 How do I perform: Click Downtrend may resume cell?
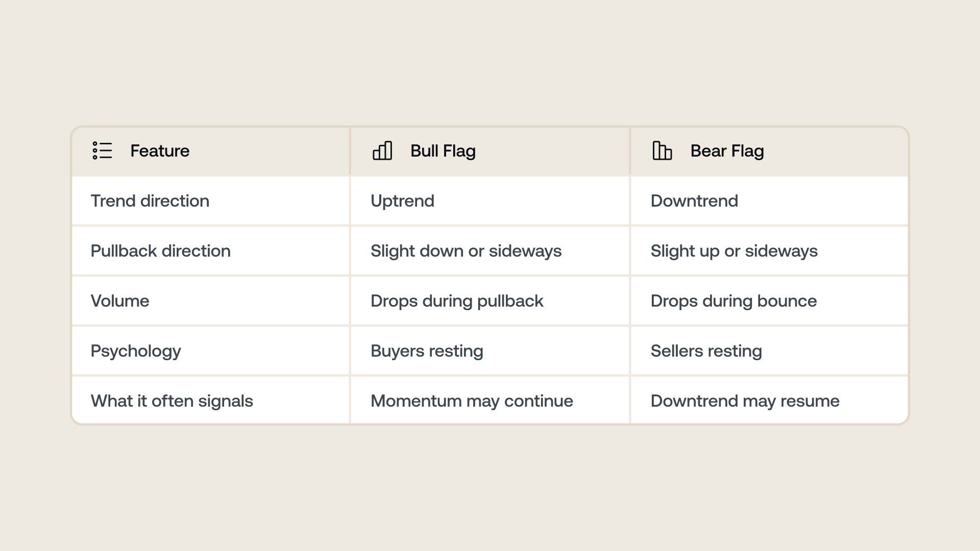(745, 400)
